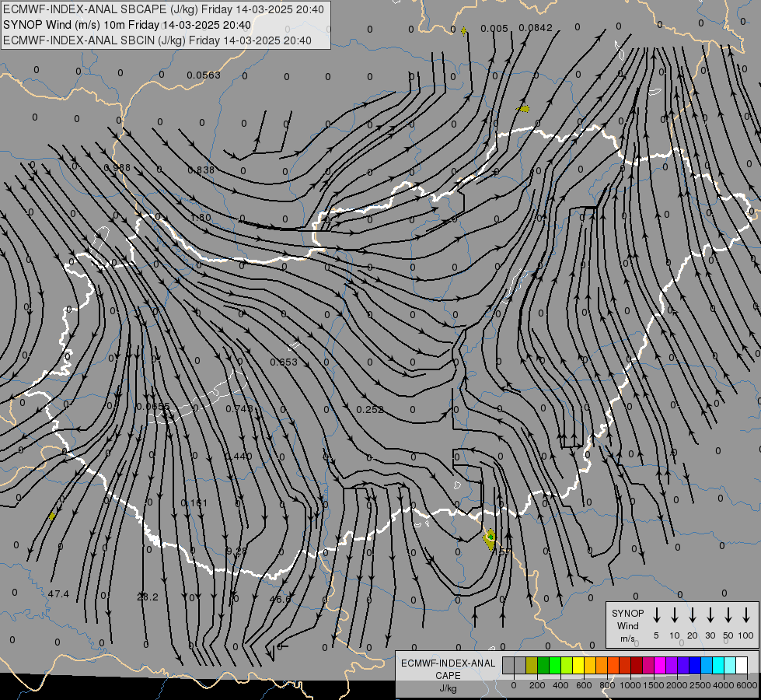Click the 200 tick label on the CAPE legend
The width and height of the screenshot is (761, 700).
pos(537,685)
